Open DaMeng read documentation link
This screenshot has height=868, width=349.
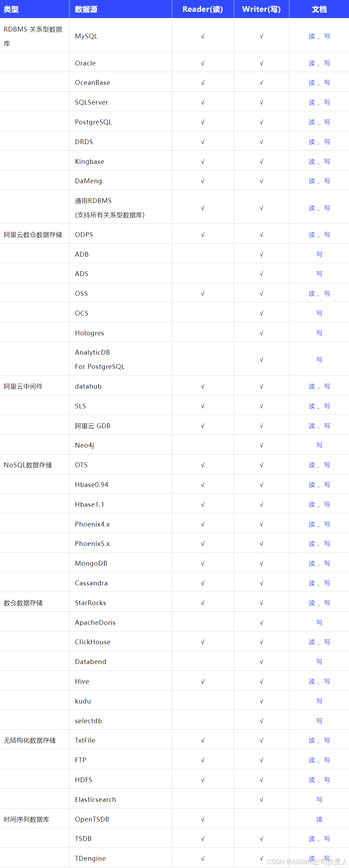(x=312, y=181)
